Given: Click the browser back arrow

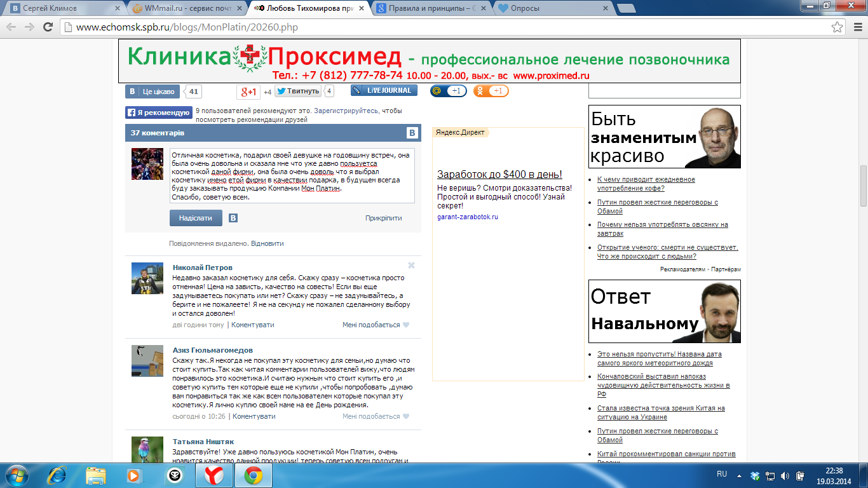Looking at the screenshot, I should coord(11,27).
